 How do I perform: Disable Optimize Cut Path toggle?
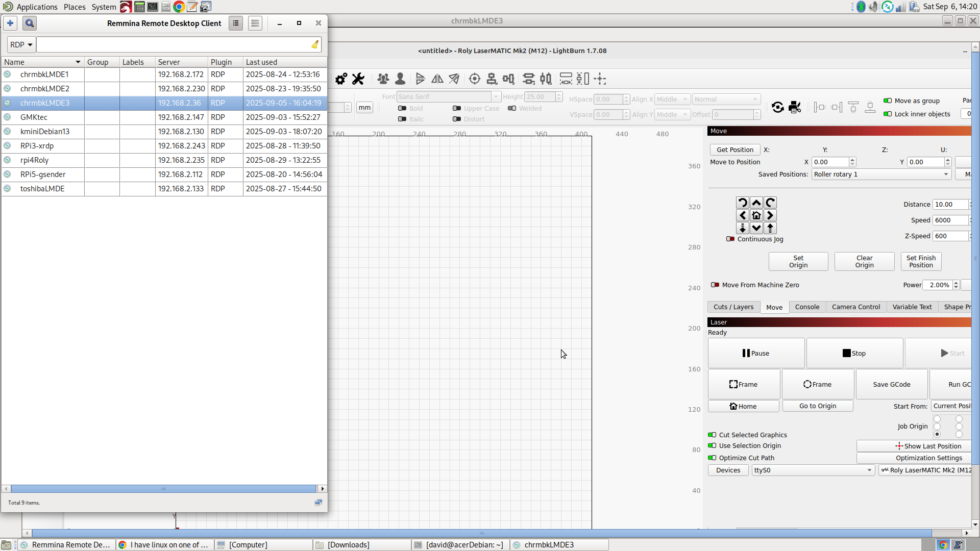(x=712, y=458)
